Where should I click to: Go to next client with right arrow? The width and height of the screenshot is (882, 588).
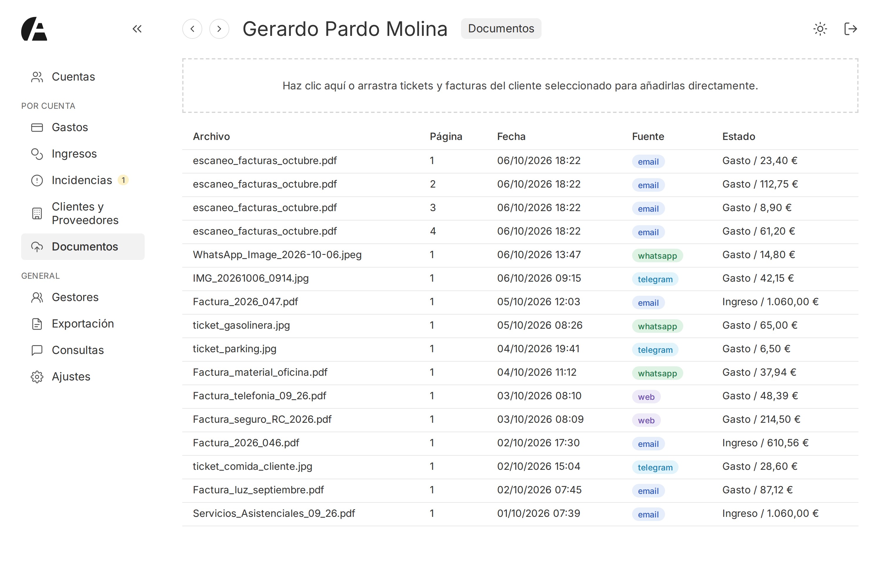219,29
